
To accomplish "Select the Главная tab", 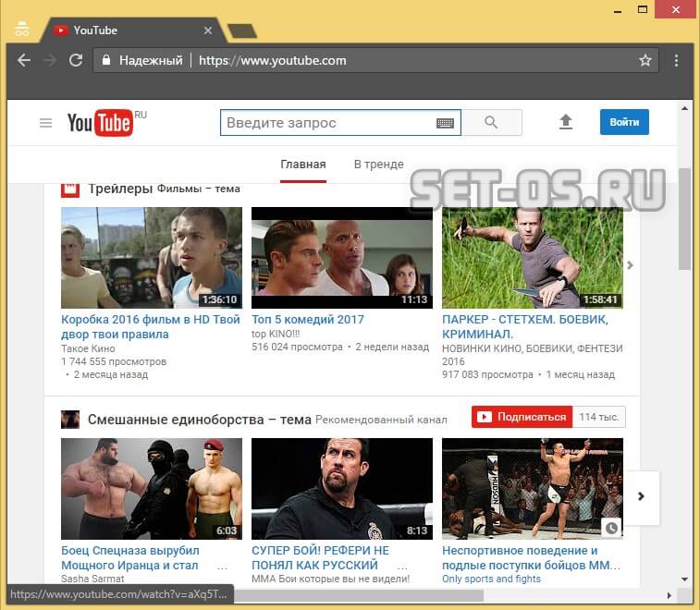I will pos(303,165).
